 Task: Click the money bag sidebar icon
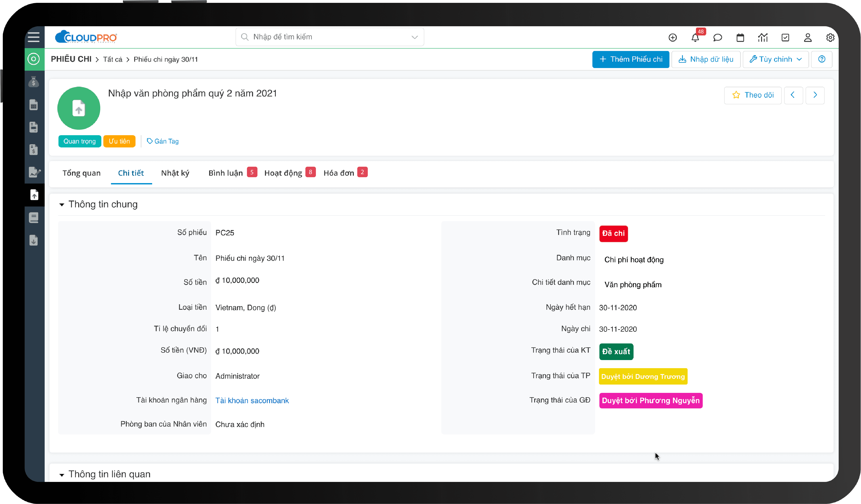[33, 82]
